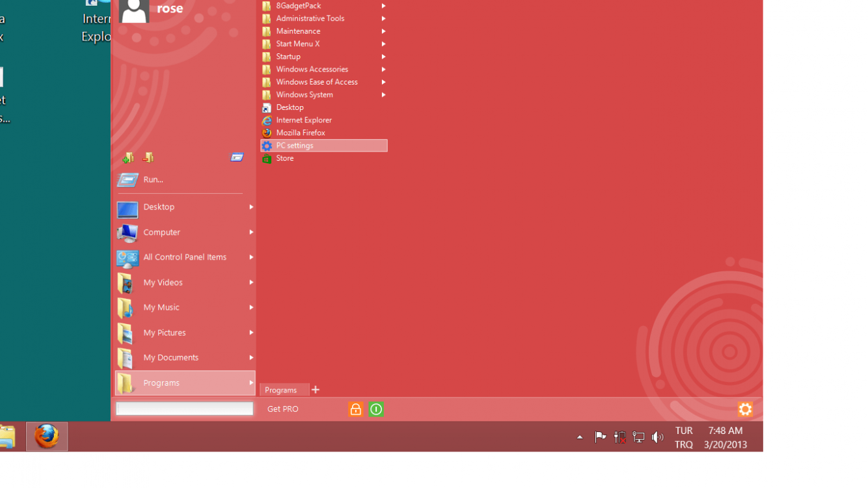Screen dimensions: 868x488
Task: Expand the Windows Ease of Access arrow
Action: (384, 82)
